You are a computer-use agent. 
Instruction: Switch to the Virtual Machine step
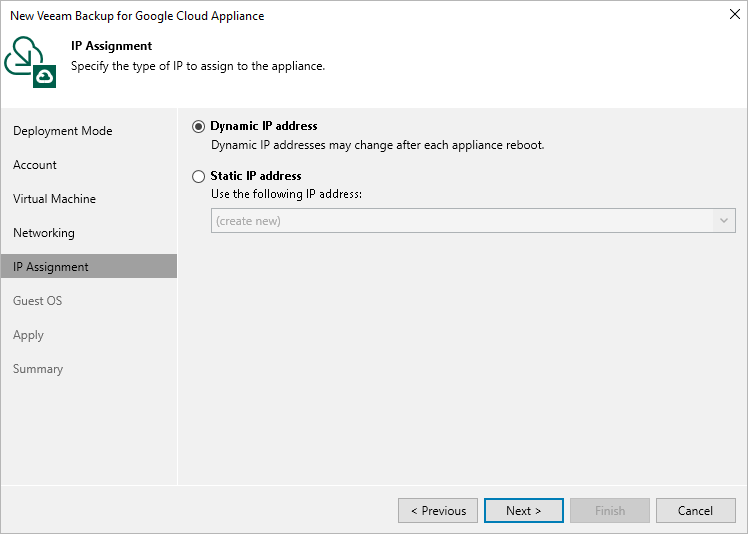[x=54, y=199]
